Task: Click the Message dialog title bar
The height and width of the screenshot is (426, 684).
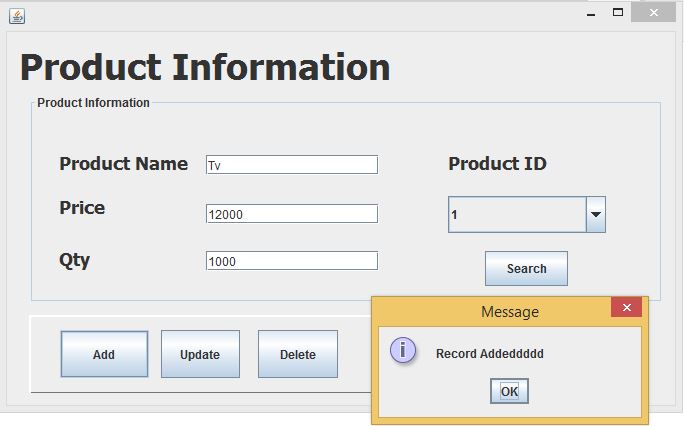Action: (492, 311)
